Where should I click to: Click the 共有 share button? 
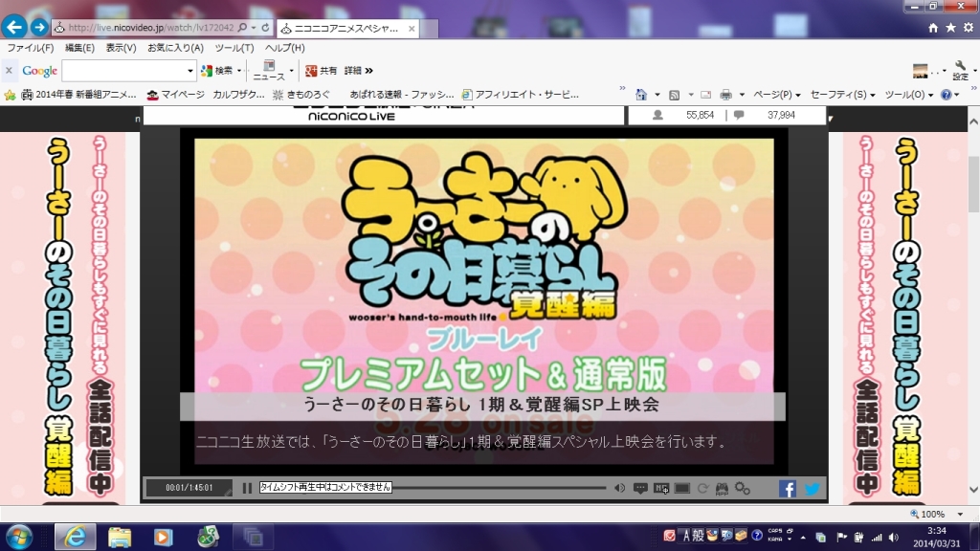coord(321,71)
